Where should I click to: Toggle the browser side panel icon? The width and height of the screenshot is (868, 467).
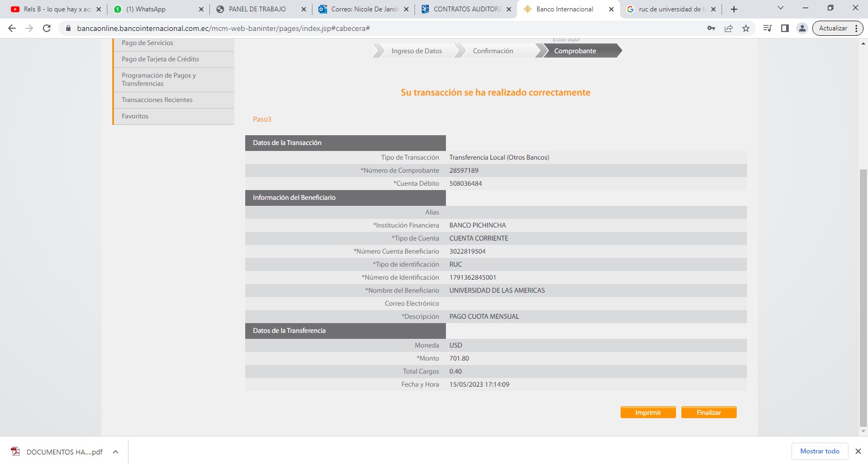point(784,28)
